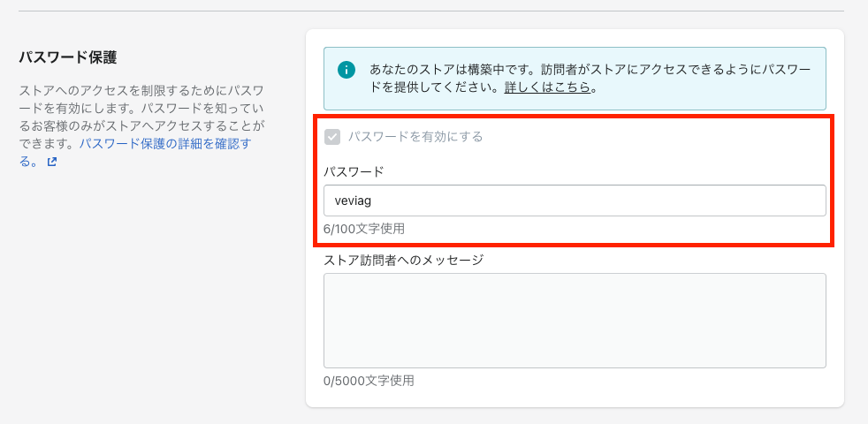Click the パスワード保護 section heading

pyautogui.click(x=67, y=57)
